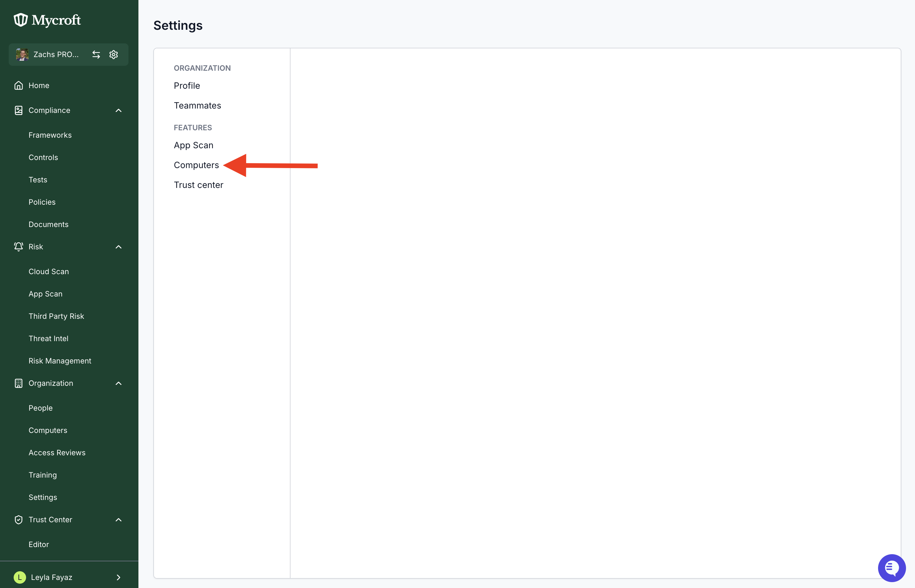The image size is (915, 588).
Task: Select Teammates in settings panel
Action: click(197, 105)
